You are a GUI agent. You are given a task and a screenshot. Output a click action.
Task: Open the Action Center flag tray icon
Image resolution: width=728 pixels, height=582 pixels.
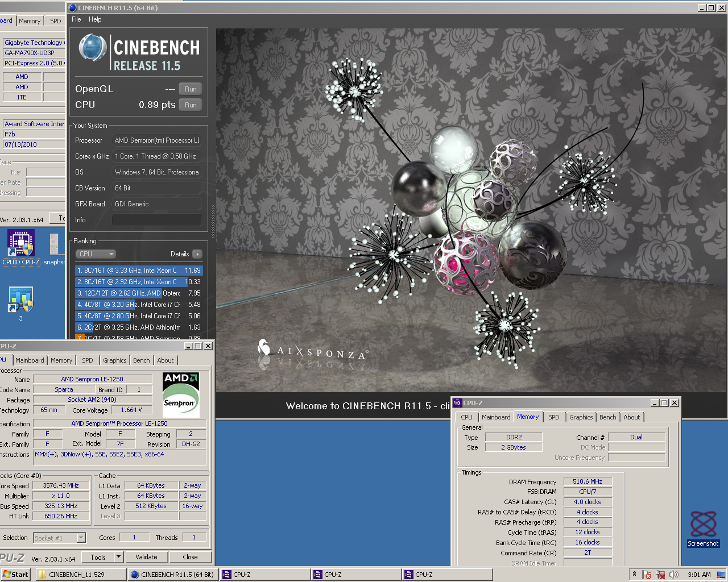tap(647, 575)
